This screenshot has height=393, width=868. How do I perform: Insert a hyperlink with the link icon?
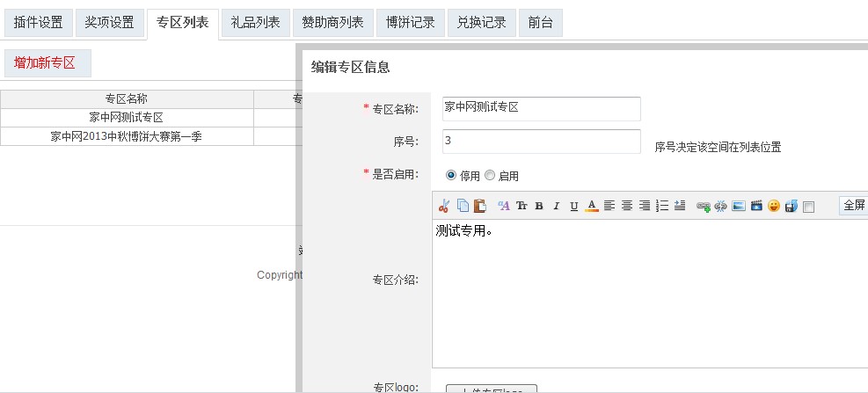(703, 207)
